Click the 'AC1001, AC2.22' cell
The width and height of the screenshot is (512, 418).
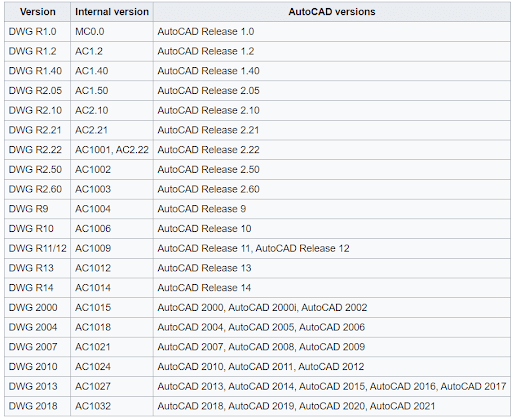pos(112,150)
